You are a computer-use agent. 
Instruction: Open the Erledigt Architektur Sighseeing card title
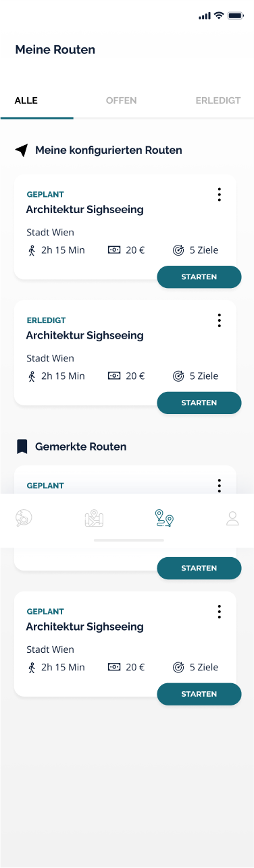[x=85, y=335]
